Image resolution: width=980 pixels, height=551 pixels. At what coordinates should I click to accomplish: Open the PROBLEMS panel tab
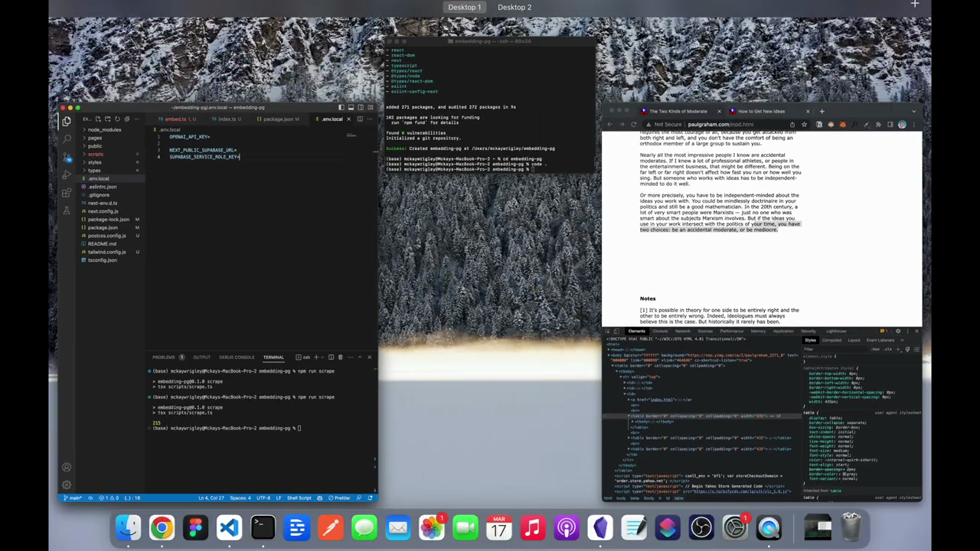(x=163, y=357)
